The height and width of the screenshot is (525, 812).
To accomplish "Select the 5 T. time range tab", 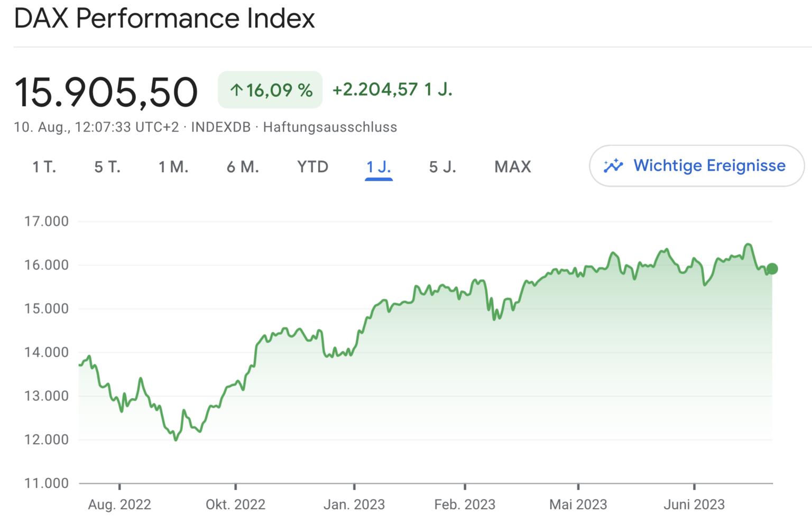I will 108,167.
